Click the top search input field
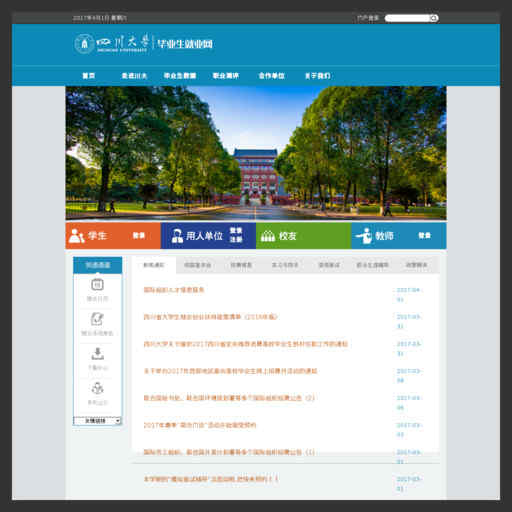The height and width of the screenshot is (512, 512). point(407,18)
